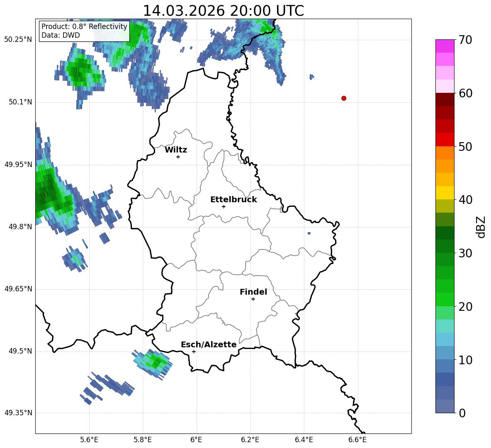Click the green radar echo southwest of Esch/Alzette
The height and width of the screenshot is (448, 491).
[153, 363]
